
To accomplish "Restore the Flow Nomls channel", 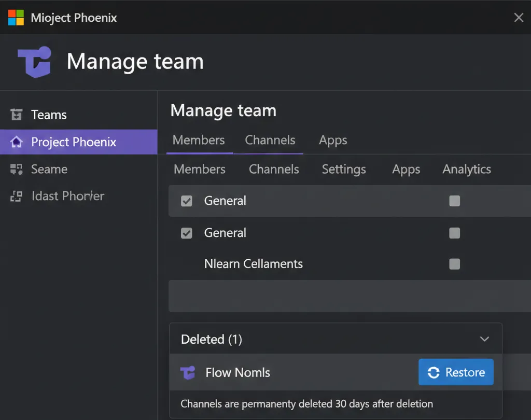I will coord(456,372).
